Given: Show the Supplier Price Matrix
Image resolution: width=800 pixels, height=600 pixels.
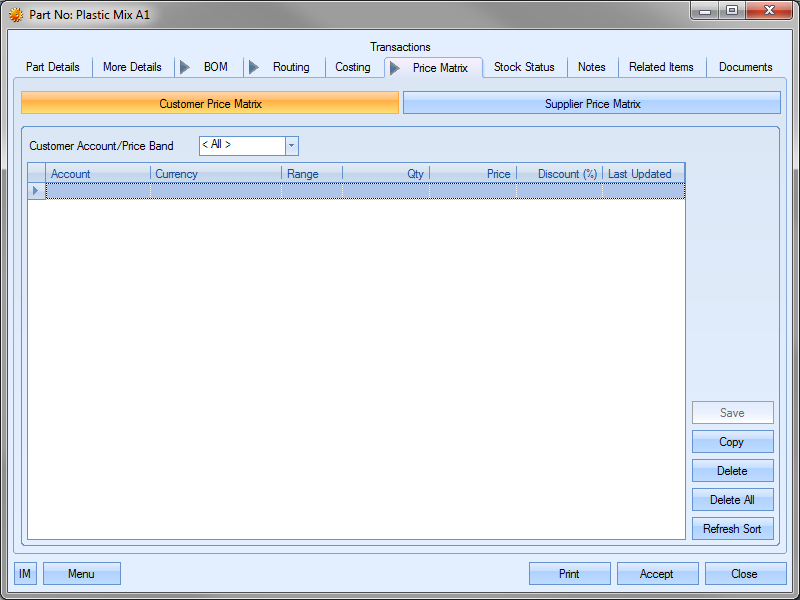Looking at the screenshot, I should (x=592, y=104).
